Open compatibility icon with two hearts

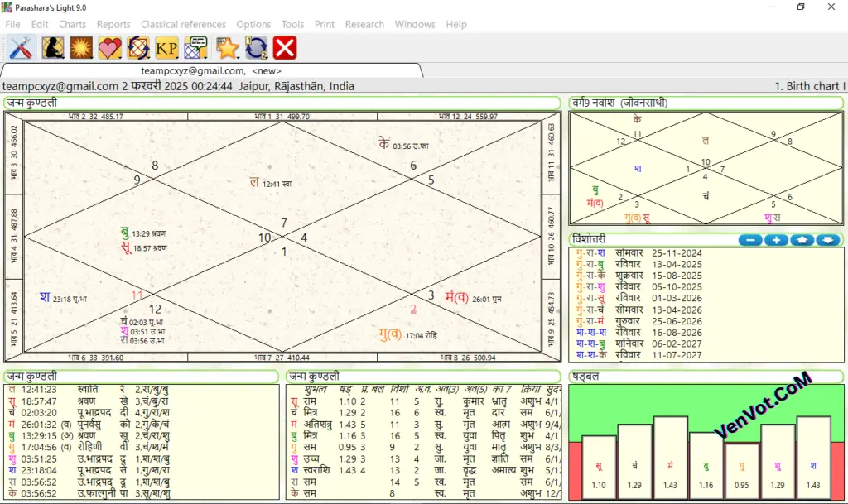point(110,48)
